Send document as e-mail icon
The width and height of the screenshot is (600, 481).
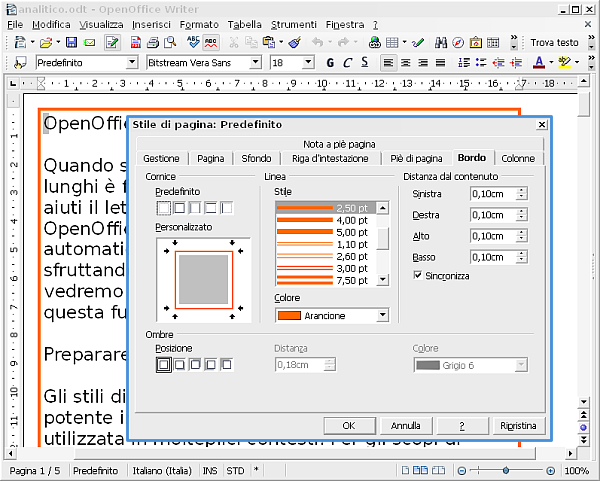[90, 42]
